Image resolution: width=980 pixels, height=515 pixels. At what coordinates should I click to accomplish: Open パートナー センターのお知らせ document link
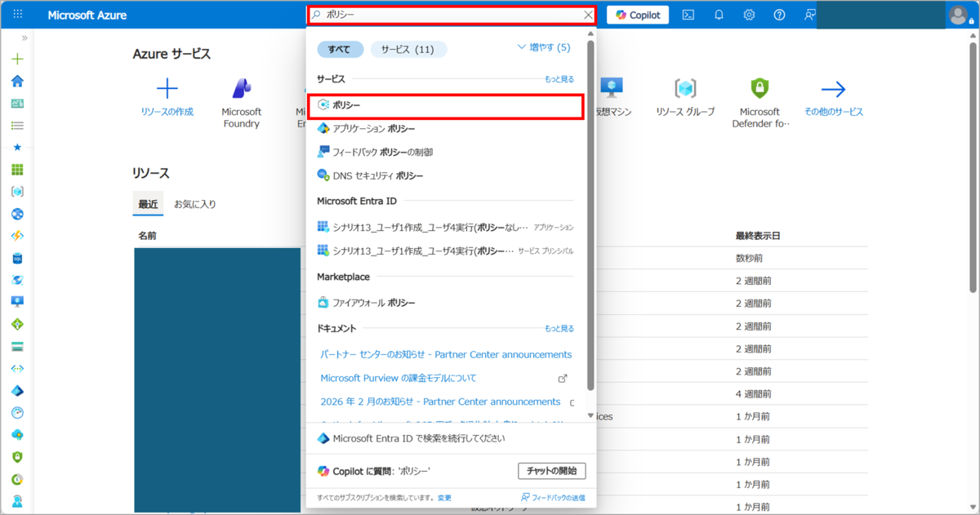click(446, 354)
